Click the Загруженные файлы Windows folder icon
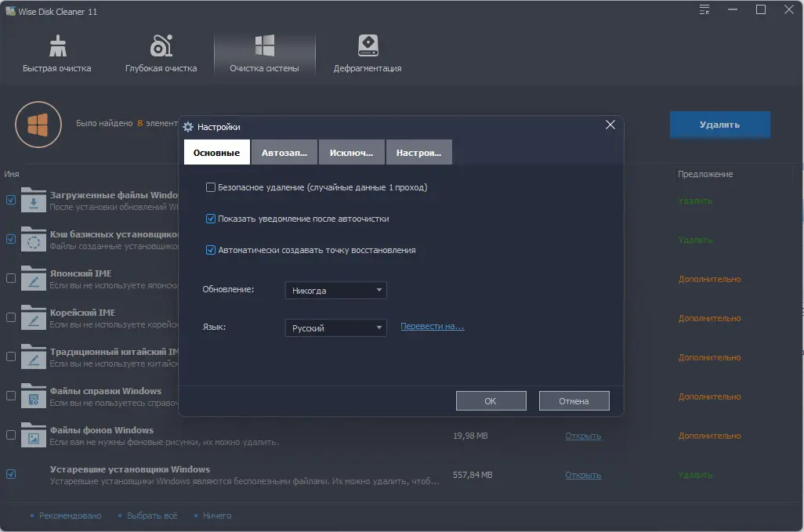 pyautogui.click(x=34, y=200)
